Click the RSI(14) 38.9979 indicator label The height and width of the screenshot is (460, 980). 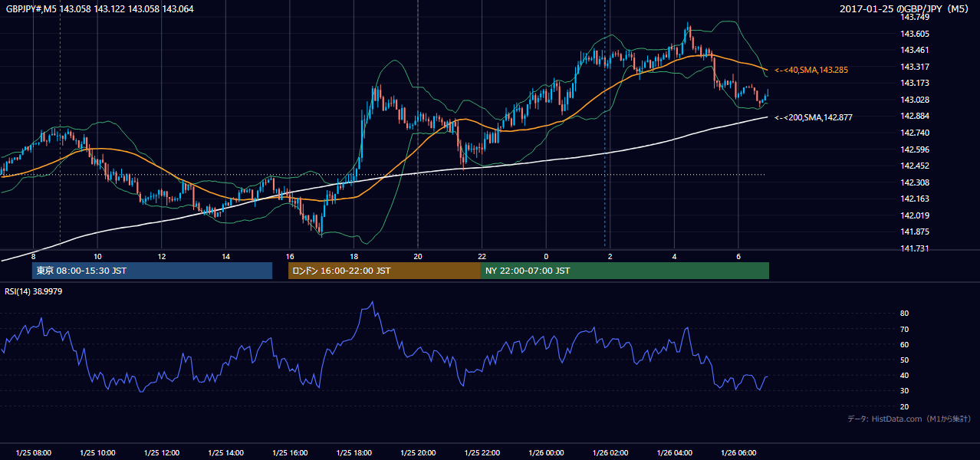click(34, 291)
